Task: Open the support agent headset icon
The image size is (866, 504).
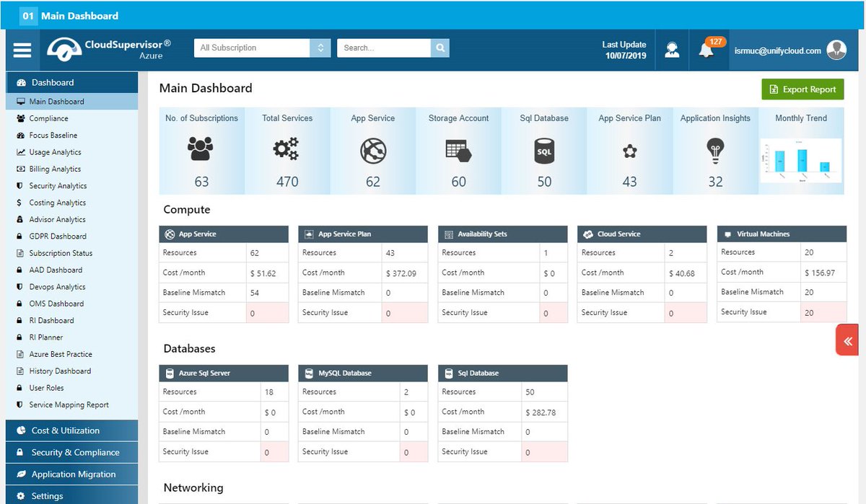Action: point(672,50)
